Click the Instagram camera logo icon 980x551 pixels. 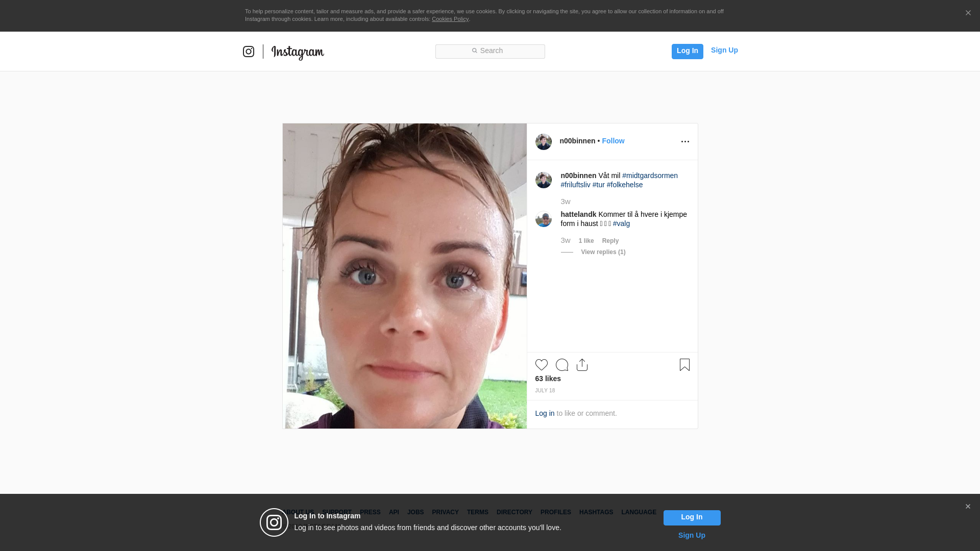click(249, 52)
